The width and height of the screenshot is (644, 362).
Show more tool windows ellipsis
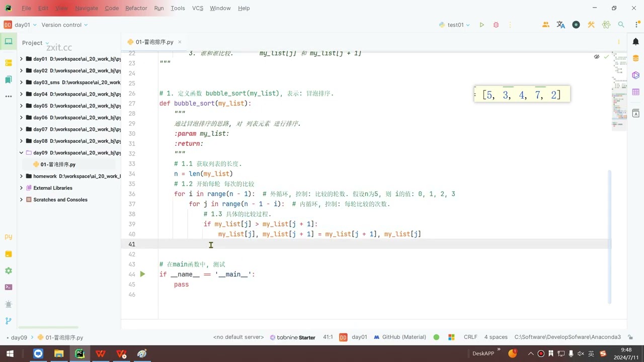coord(8,96)
